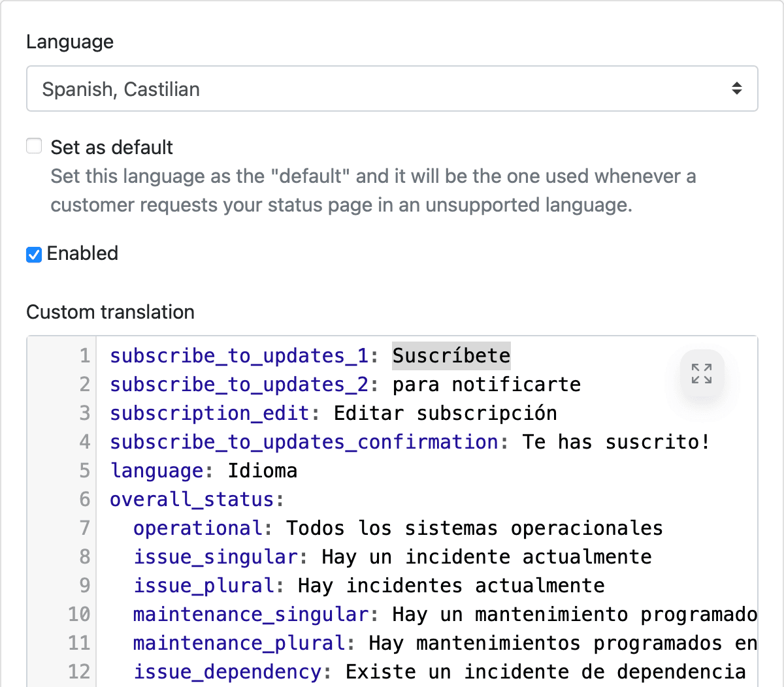The image size is (784, 687).
Task: Click the highlighted word Suscríbete
Action: [x=451, y=355]
